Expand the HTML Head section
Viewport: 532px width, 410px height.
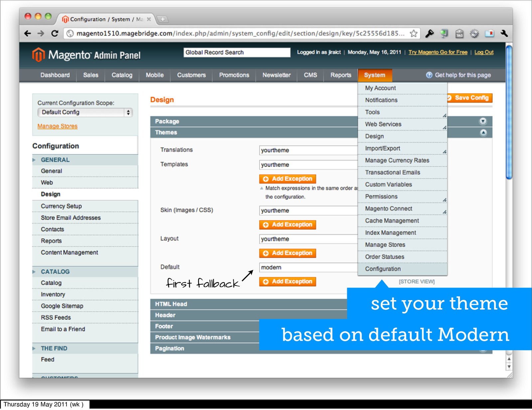[x=249, y=304]
